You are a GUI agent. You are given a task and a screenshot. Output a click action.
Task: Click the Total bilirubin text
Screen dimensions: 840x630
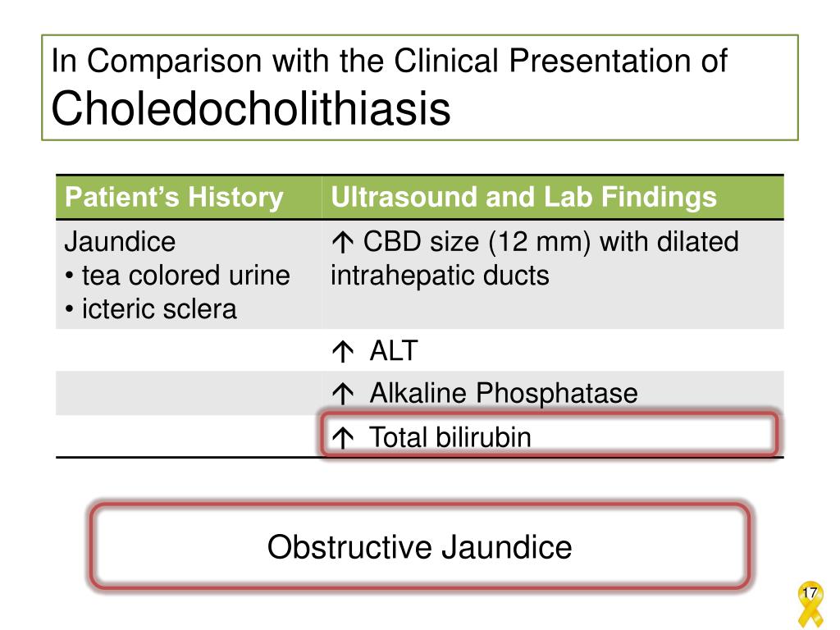tap(450, 437)
